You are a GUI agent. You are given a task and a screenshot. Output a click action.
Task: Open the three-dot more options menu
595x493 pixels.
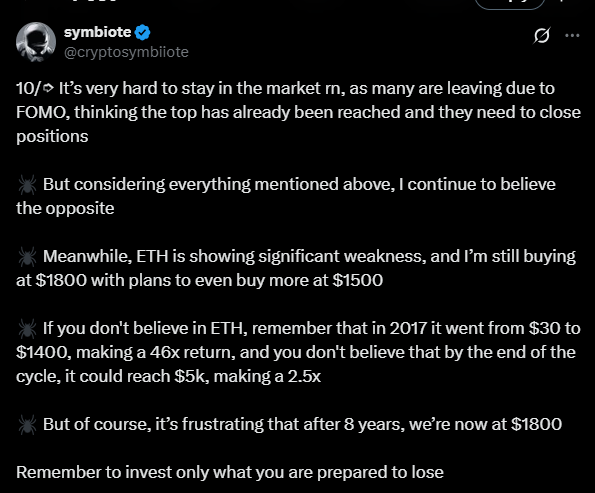pyautogui.click(x=572, y=35)
